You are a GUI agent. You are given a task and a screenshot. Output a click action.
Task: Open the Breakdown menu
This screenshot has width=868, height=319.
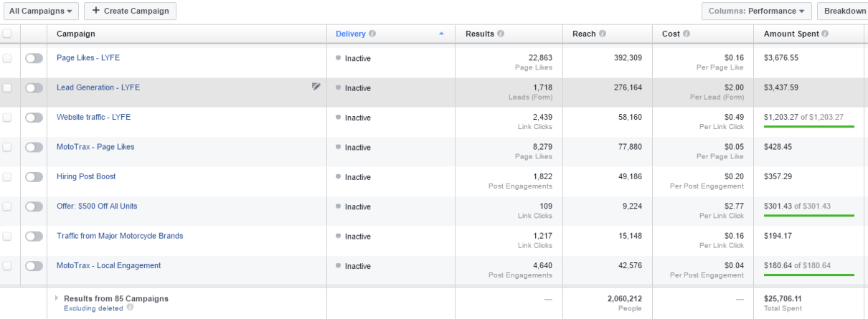pos(844,11)
